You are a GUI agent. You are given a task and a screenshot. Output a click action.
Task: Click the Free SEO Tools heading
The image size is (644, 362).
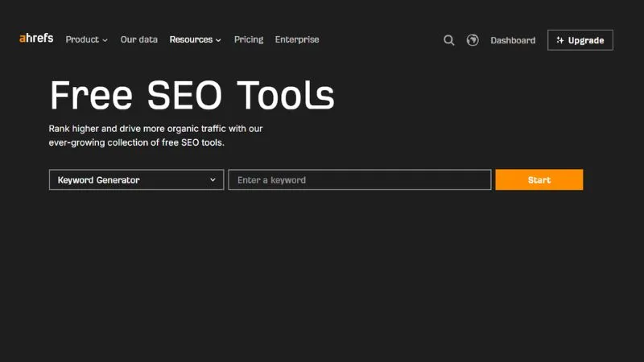(x=192, y=95)
